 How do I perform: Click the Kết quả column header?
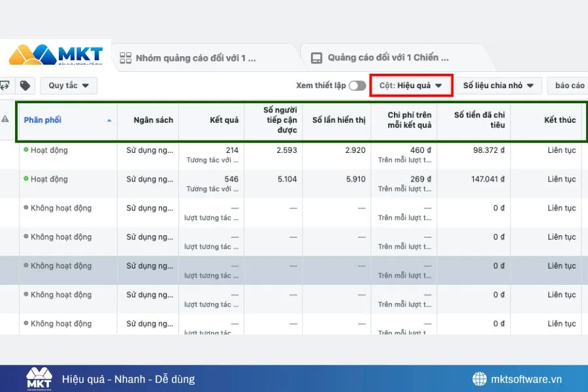click(224, 120)
